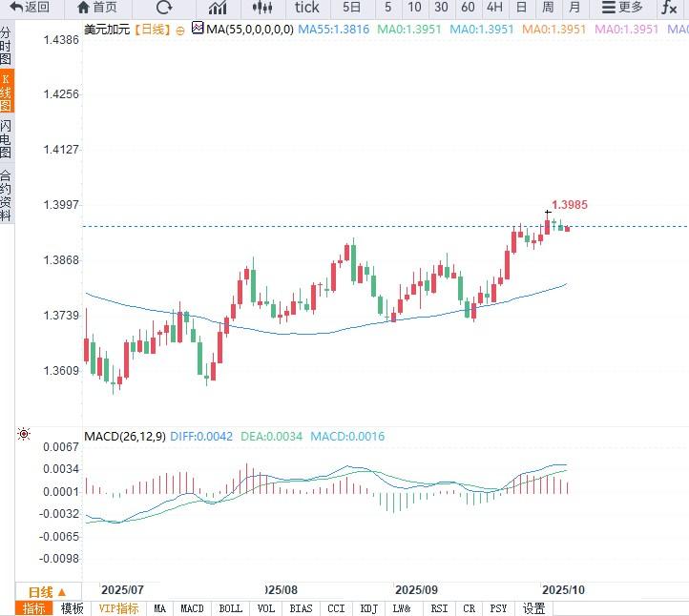Apply the RSI indicator
Screen dimensions: 689x616
coord(439,608)
